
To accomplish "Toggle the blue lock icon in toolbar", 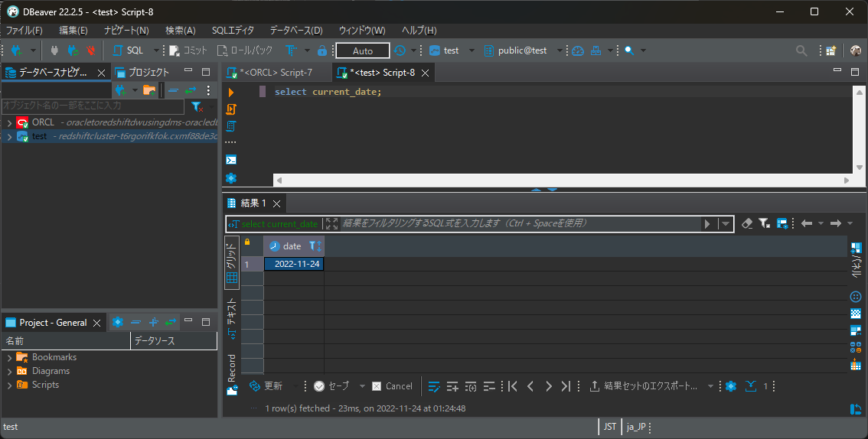I will [322, 50].
